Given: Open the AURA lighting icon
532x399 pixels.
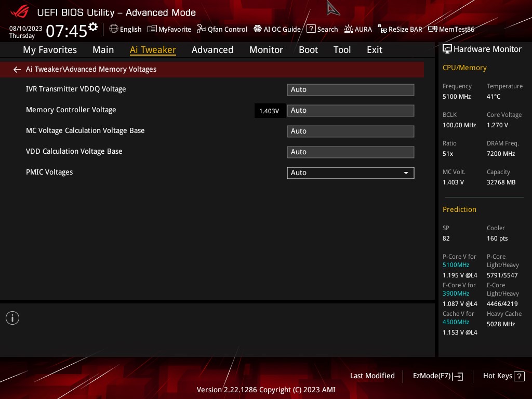Looking at the screenshot, I should click(349, 29).
